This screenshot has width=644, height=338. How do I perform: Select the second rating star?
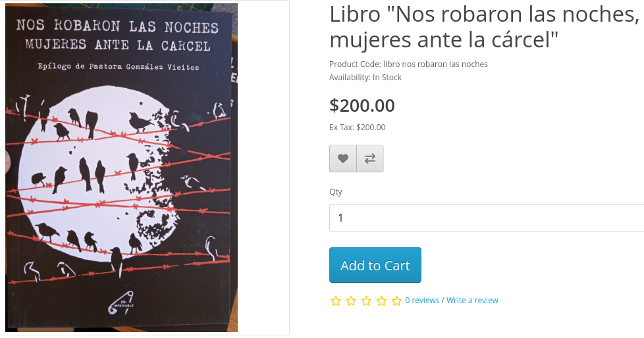351,301
